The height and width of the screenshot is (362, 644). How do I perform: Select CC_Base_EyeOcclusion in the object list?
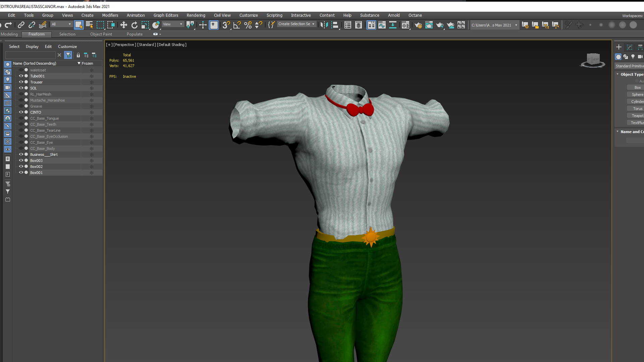[x=49, y=136]
